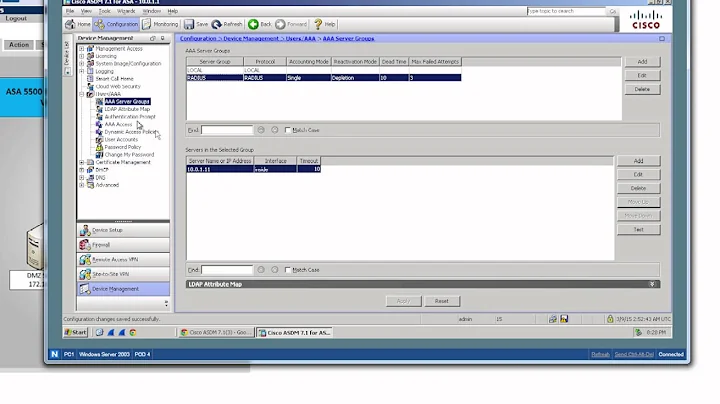Open the Firewall section

click(x=123, y=245)
